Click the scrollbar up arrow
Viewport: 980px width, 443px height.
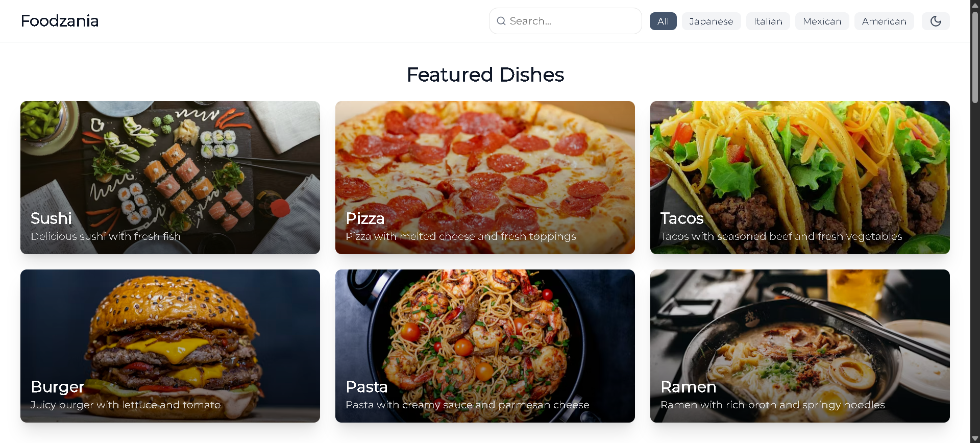[975, 5]
